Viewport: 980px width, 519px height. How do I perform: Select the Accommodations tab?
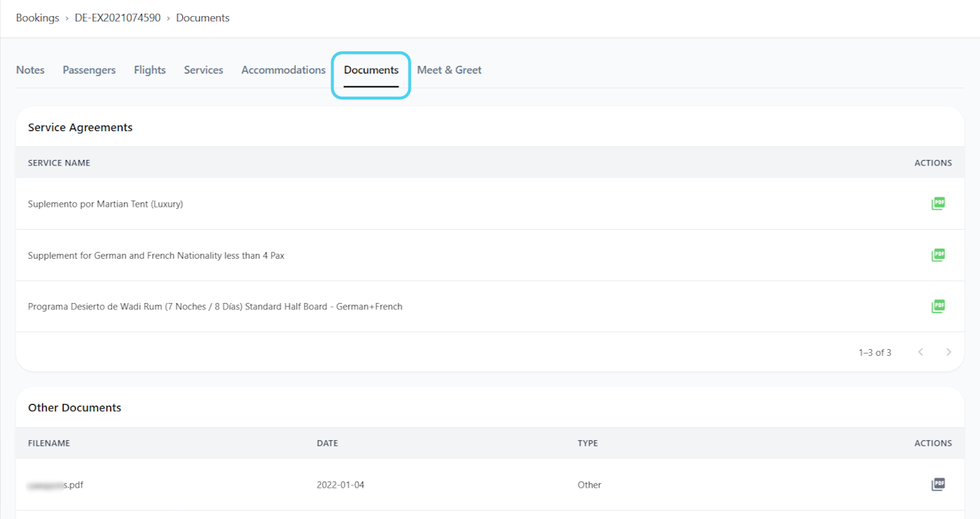[283, 70]
